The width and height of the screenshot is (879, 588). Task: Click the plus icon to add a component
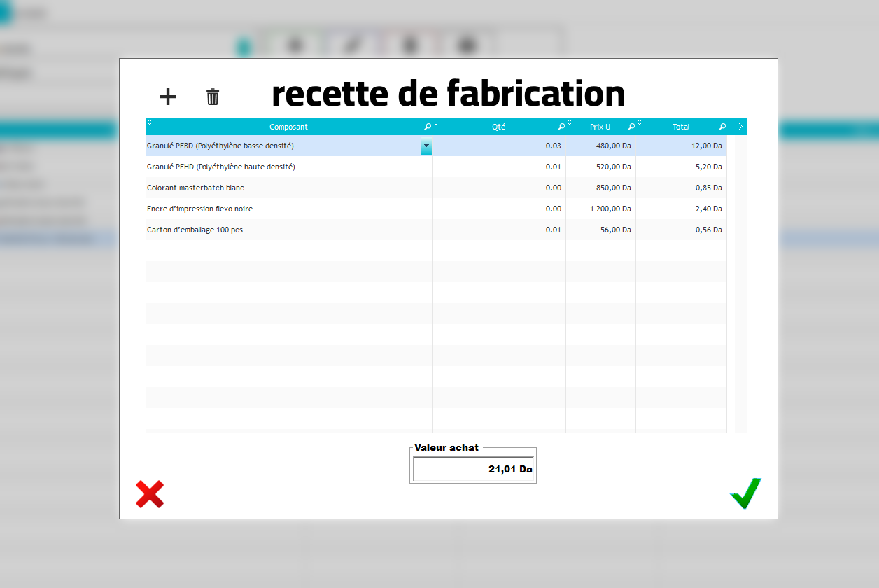(x=168, y=97)
